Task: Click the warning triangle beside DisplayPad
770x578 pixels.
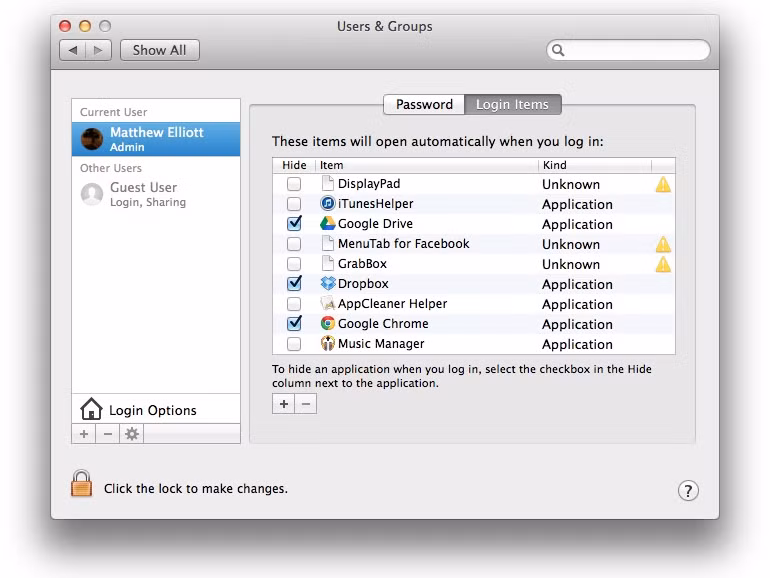Action: [x=662, y=185]
